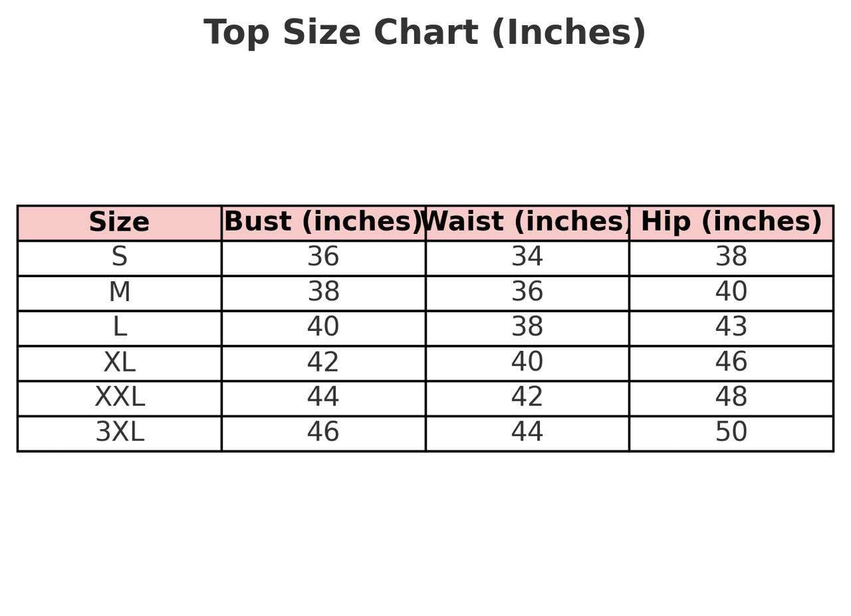Click the chart title 'Top Size Chart (Inches)'
Screen dimensions: 851x616
pyautogui.click(x=424, y=33)
